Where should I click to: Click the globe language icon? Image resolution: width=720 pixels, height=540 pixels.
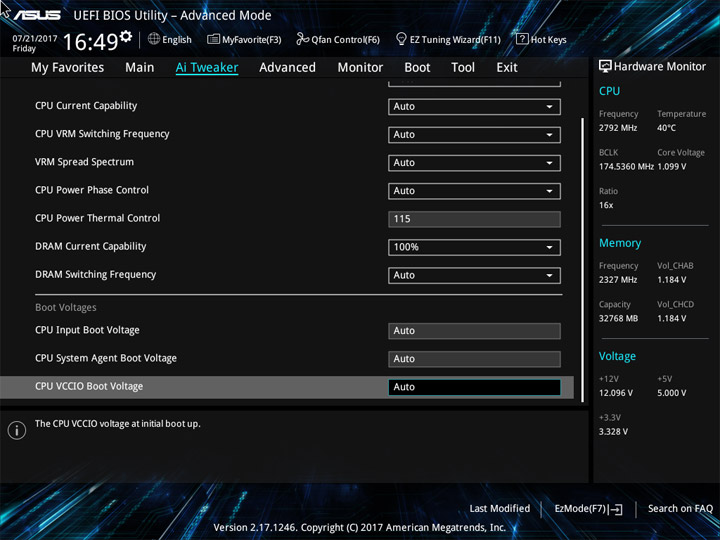(154, 39)
